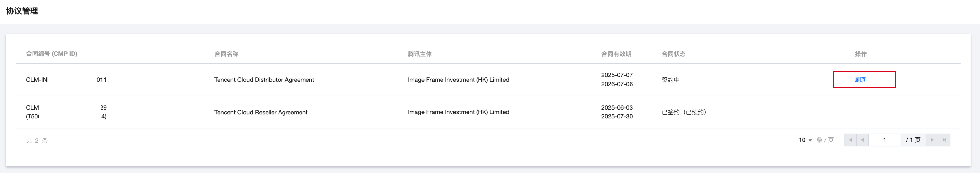
Task: Open the 10 per-page dropdown
Action: coord(805,140)
